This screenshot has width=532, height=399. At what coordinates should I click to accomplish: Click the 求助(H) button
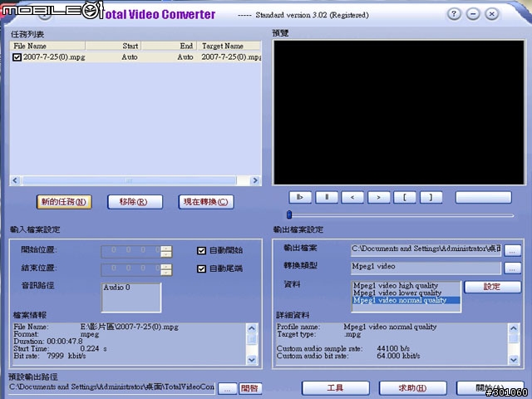[412, 388]
